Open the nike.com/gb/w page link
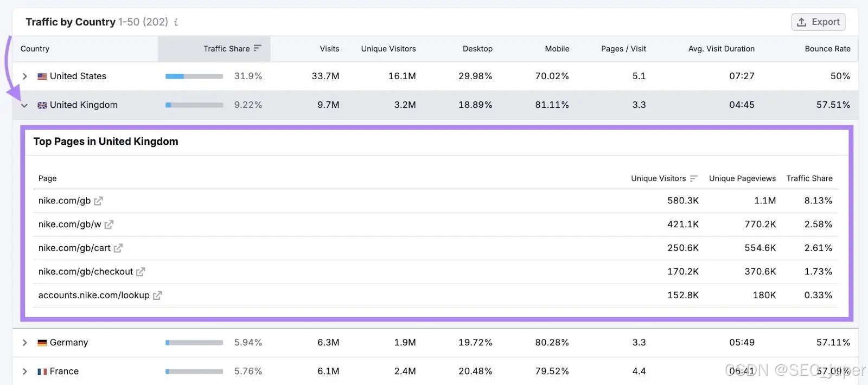This screenshot has width=868, height=385. [x=69, y=224]
